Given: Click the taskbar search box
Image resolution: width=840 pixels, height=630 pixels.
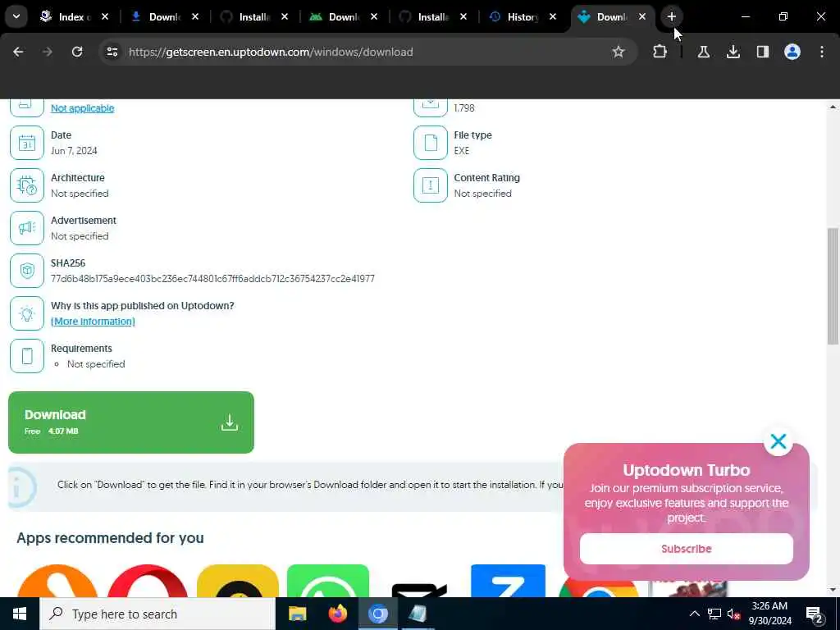Looking at the screenshot, I should point(157,614).
